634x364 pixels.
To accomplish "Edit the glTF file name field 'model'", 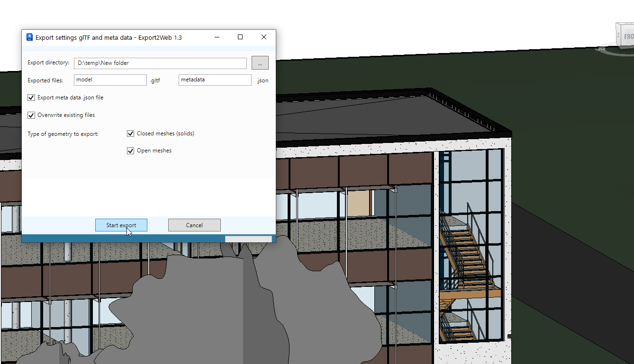I will [x=110, y=80].
